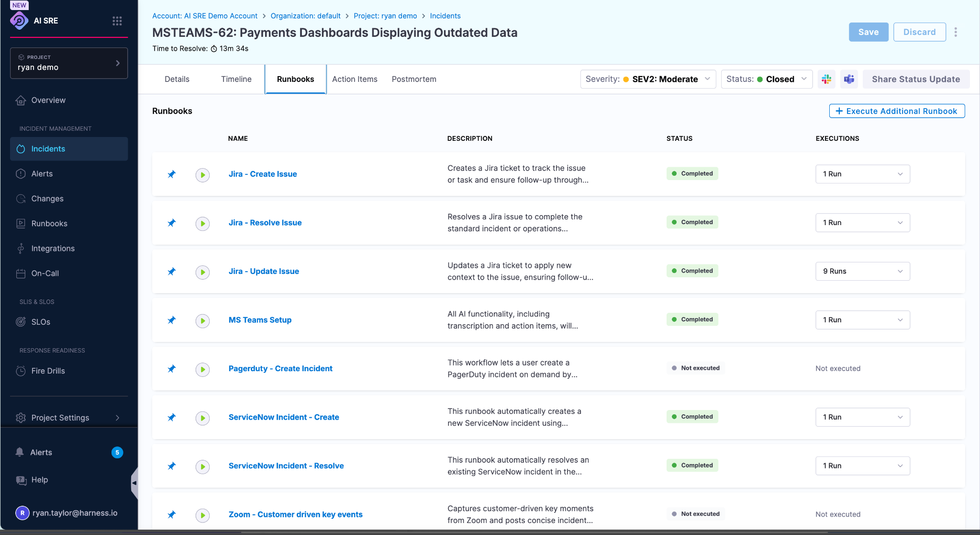Open Integrations in the sidebar
Viewport: 980px width, 535px height.
(x=69, y=249)
